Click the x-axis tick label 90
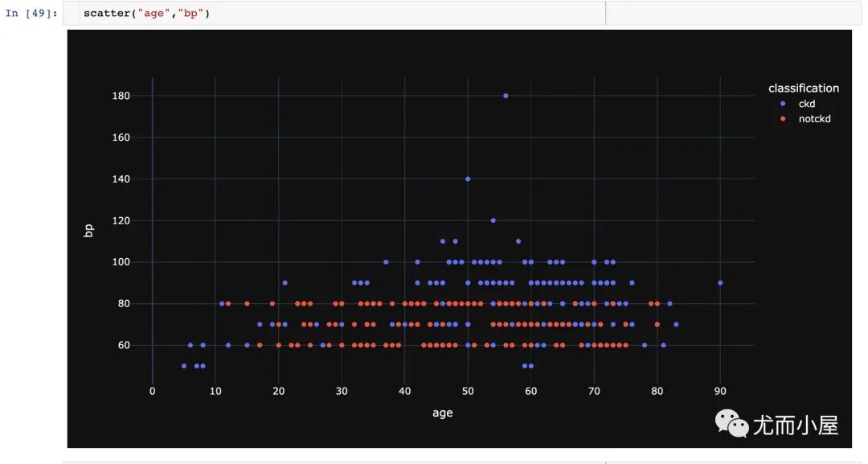The image size is (868, 464). click(720, 391)
